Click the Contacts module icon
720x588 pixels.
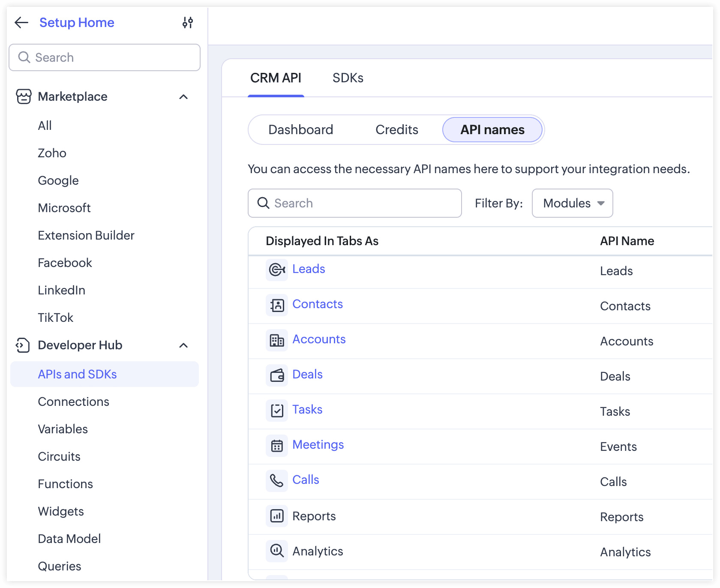click(x=277, y=305)
